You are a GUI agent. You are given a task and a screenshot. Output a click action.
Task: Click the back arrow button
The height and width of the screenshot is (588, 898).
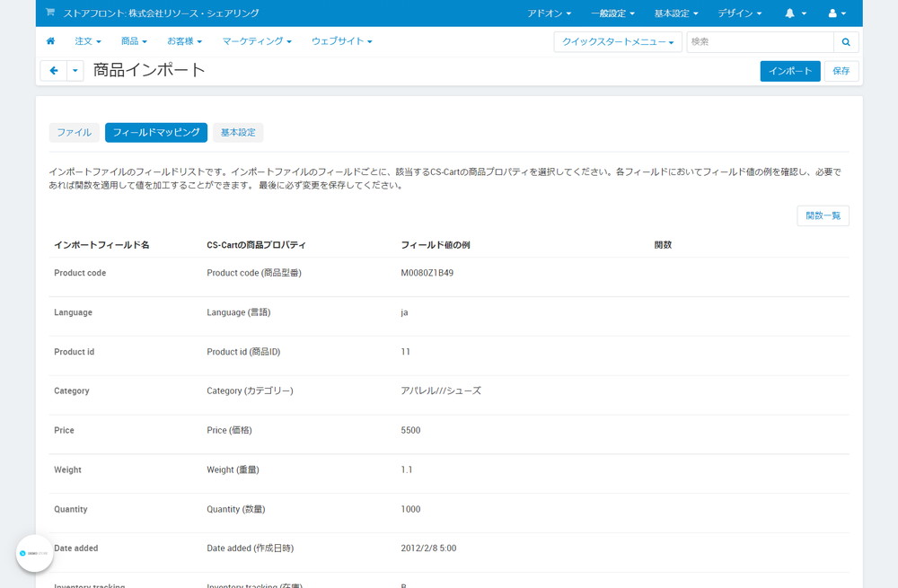pyautogui.click(x=54, y=71)
